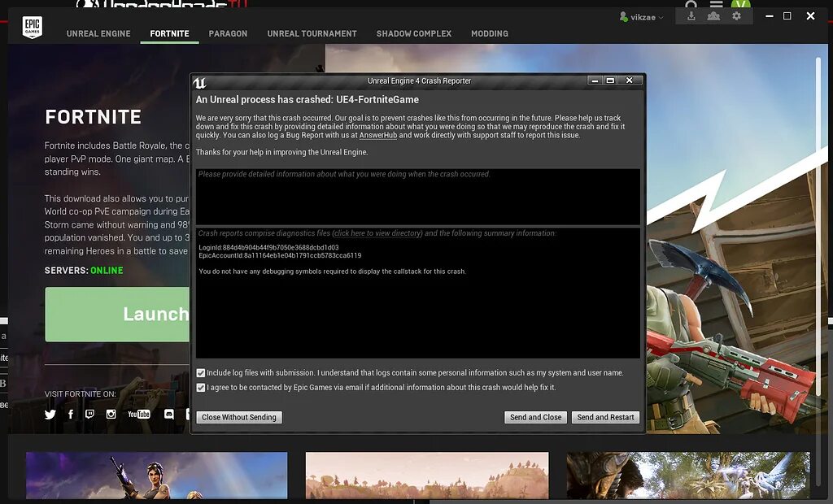Uncheck 'I agree to be contacted by Epic Games'

[201, 388]
